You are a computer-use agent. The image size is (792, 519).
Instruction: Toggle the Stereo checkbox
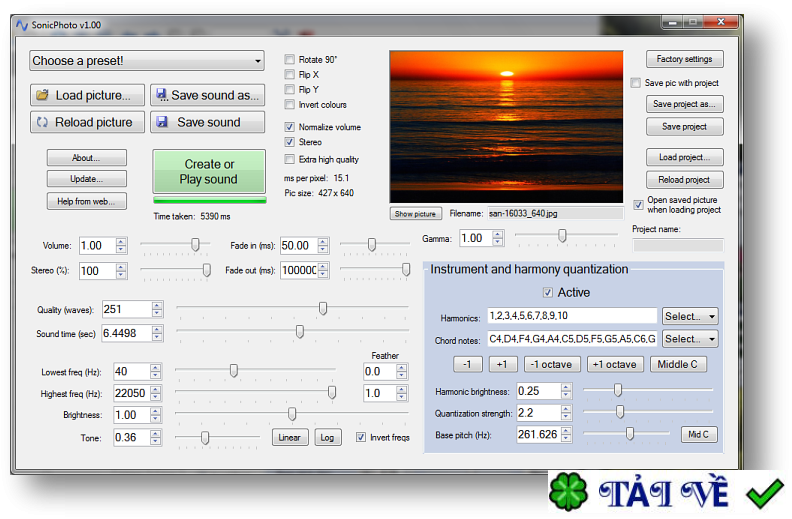click(x=290, y=142)
